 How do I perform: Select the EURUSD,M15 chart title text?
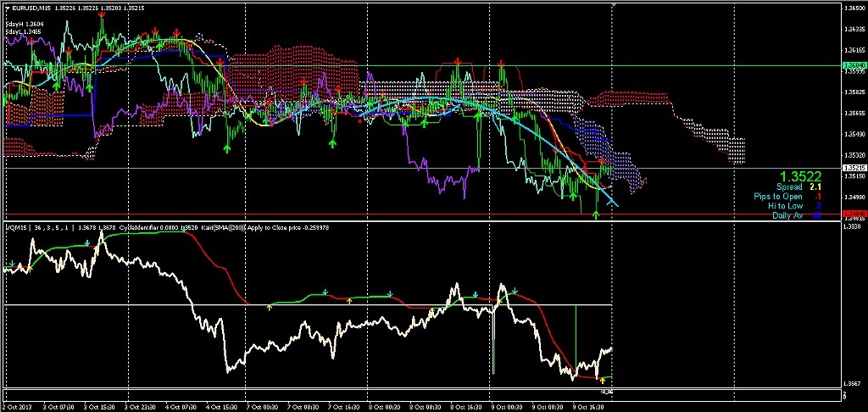coord(30,8)
